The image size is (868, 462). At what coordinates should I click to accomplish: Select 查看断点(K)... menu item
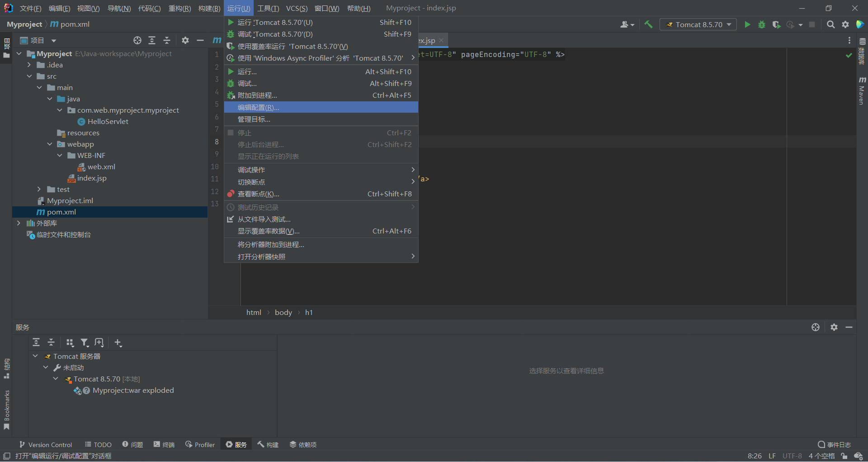(321, 194)
